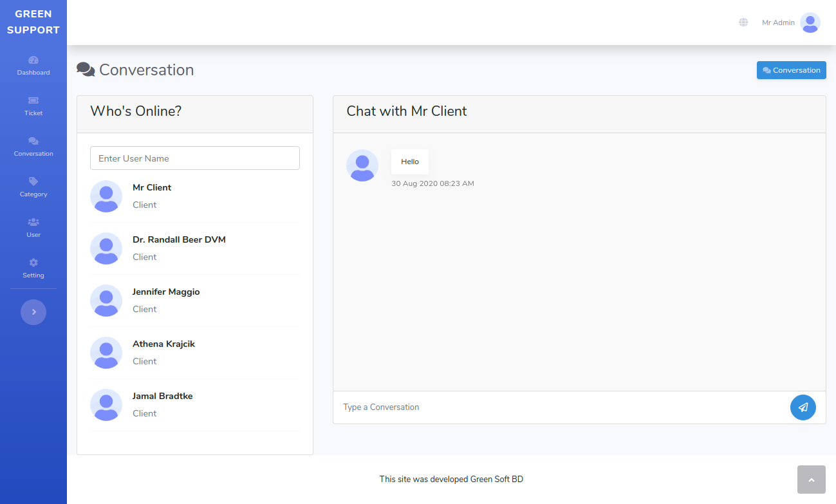
Task: Select Jennifer Maggio in online users
Action: click(166, 292)
